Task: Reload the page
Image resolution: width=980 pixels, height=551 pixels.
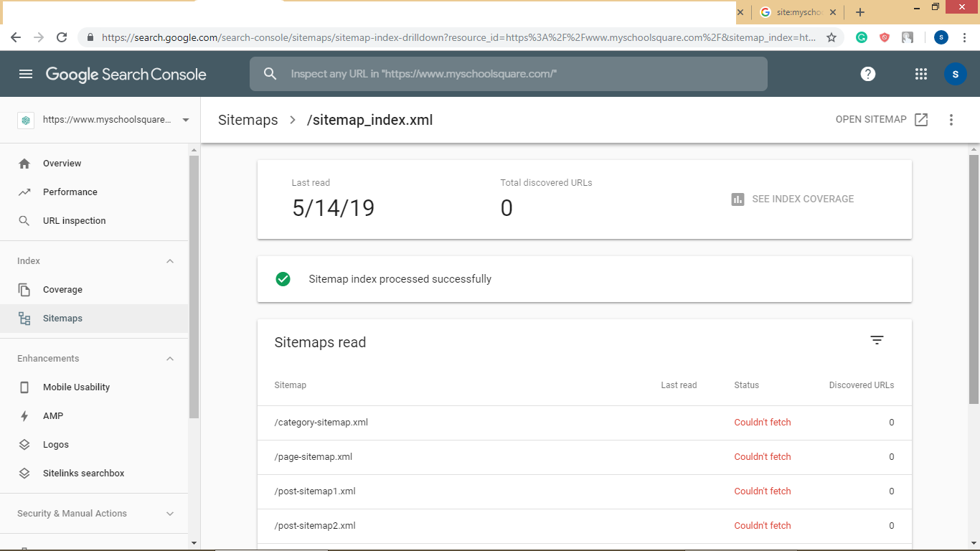Action: tap(62, 37)
